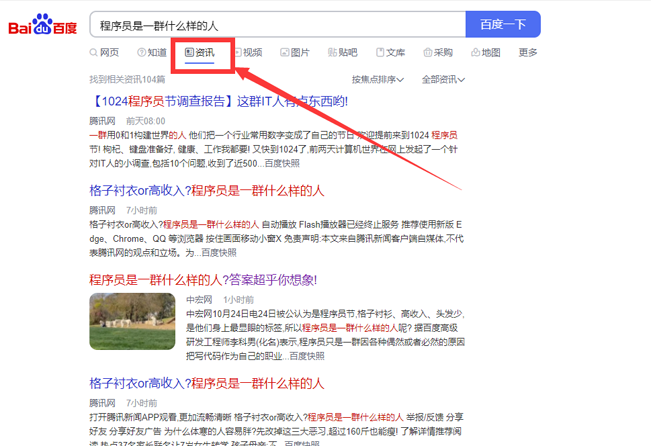651x446 pixels.
Task: Expand the 全部资讯 filter dropdown
Action: click(443, 79)
